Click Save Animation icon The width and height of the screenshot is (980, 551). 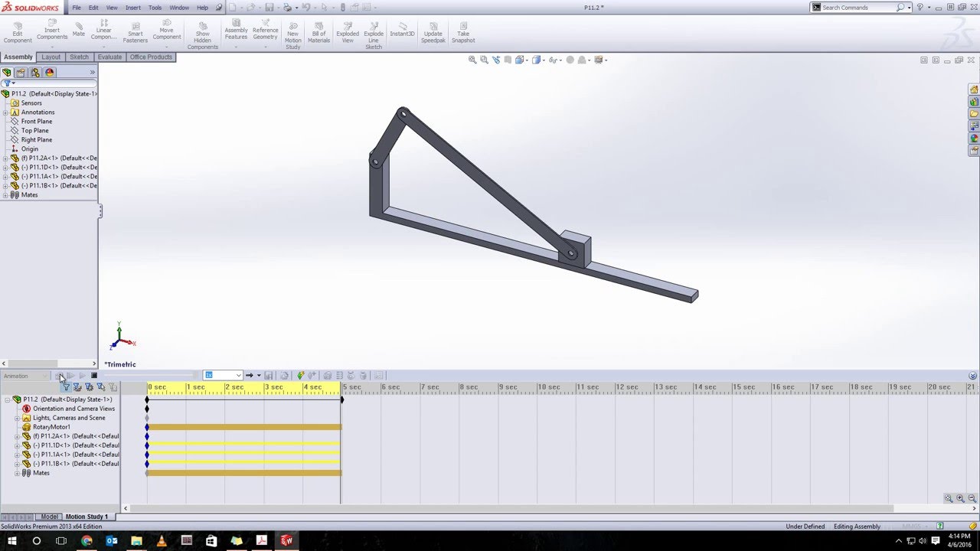269,376
